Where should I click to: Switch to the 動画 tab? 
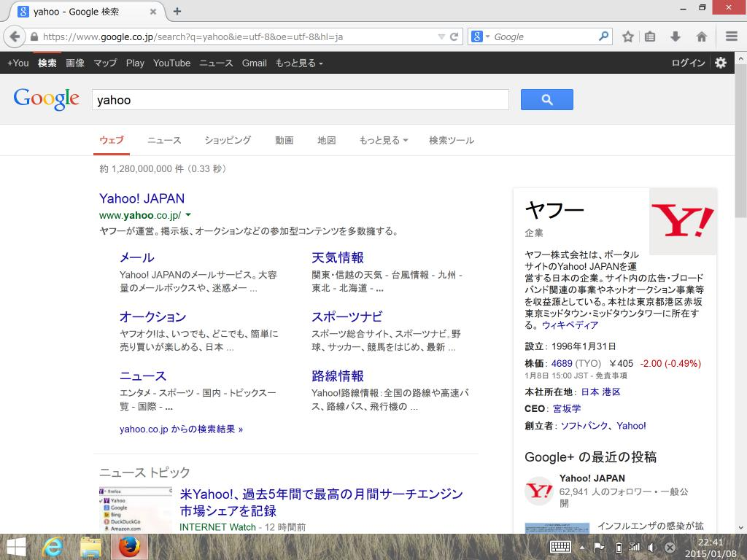284,140
